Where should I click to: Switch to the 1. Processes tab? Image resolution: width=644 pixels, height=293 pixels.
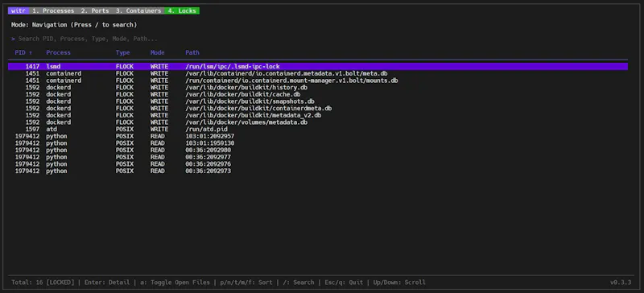(x=53, y=10)
